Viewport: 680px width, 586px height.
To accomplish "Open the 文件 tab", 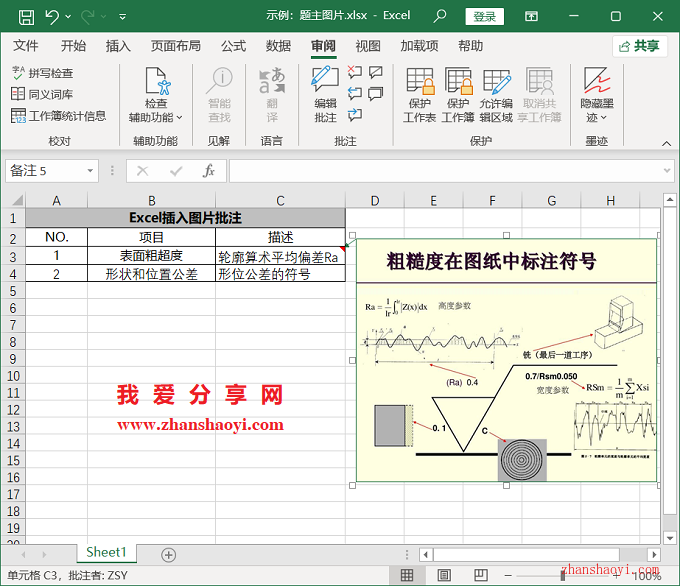I will point(26,46).
